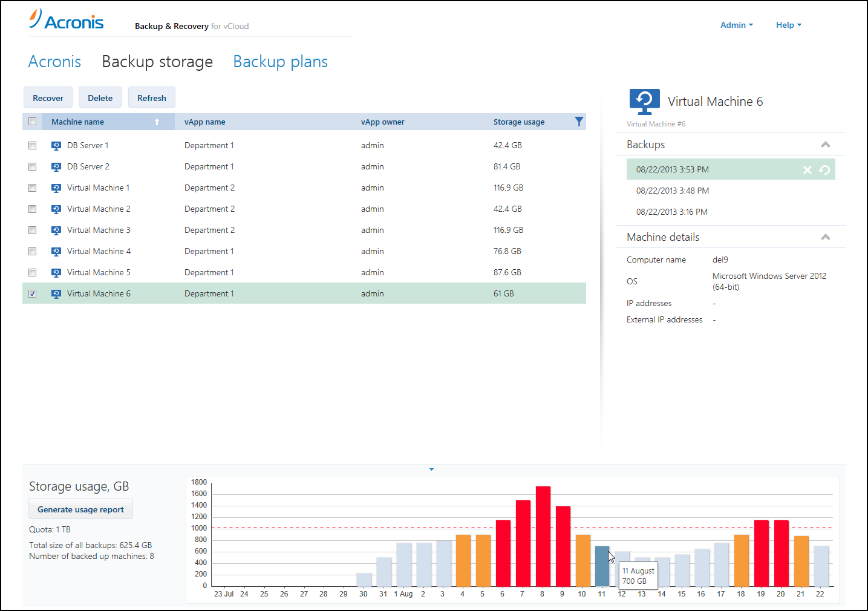Click the Delete button
The height and width of the screenshot is (611, 868).
tap(100, 98)
